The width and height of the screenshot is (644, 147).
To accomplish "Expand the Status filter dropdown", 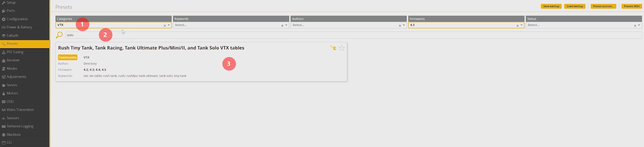I will tap(639, 25).
